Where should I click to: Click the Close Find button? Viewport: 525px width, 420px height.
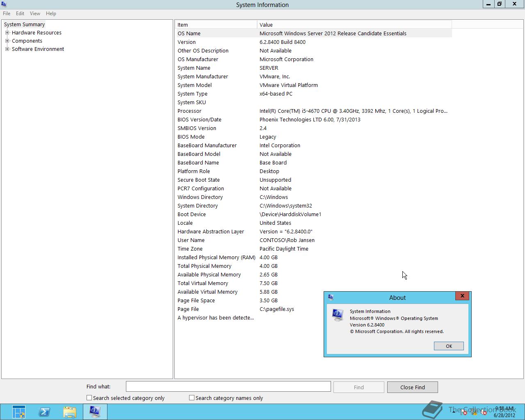tap(413, 387)
